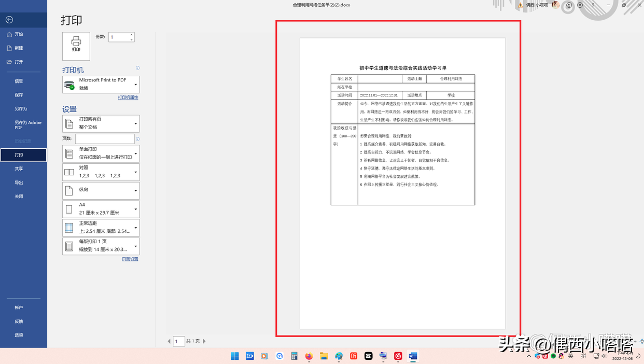Open the CapCut icon in taskbar

[x=369, y=356]
